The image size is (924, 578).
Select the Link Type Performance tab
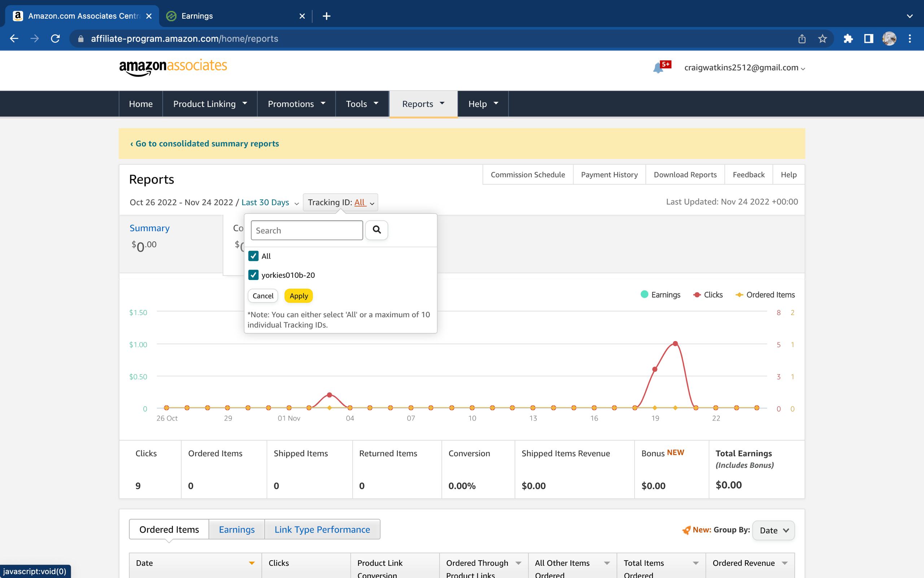pyautogui.click(x=322, y=530)
